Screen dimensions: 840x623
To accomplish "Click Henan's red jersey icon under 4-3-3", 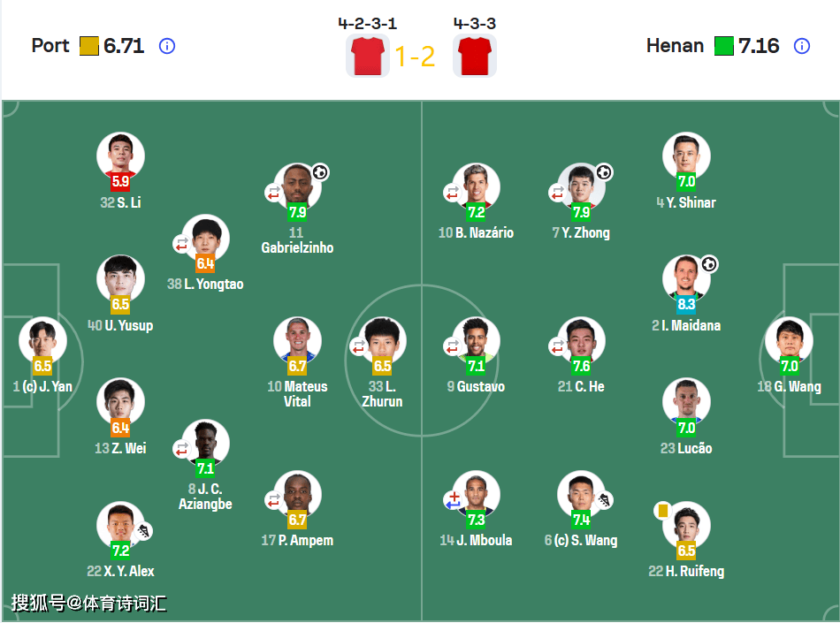I will [475, 57].
